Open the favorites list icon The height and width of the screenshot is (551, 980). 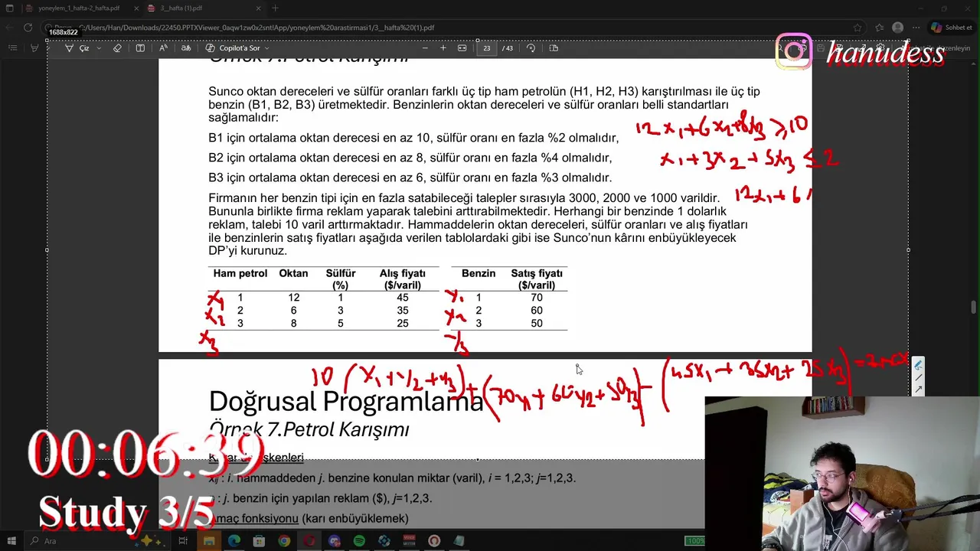click(879, 28)
